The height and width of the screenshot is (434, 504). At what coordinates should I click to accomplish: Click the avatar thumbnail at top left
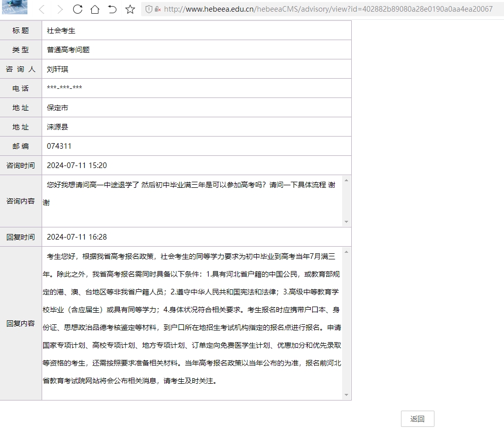pyautogui.click(x=14, y=7)
